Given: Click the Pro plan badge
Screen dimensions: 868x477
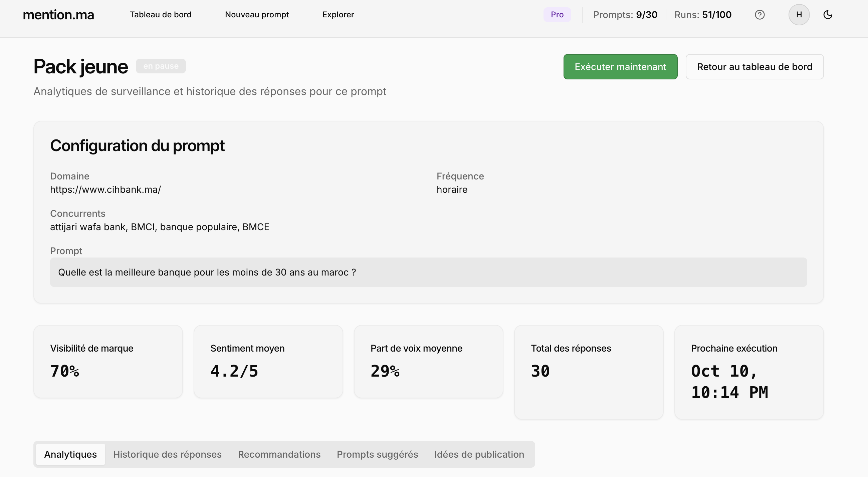Looking at the screenshot, I should coord(557,15).
